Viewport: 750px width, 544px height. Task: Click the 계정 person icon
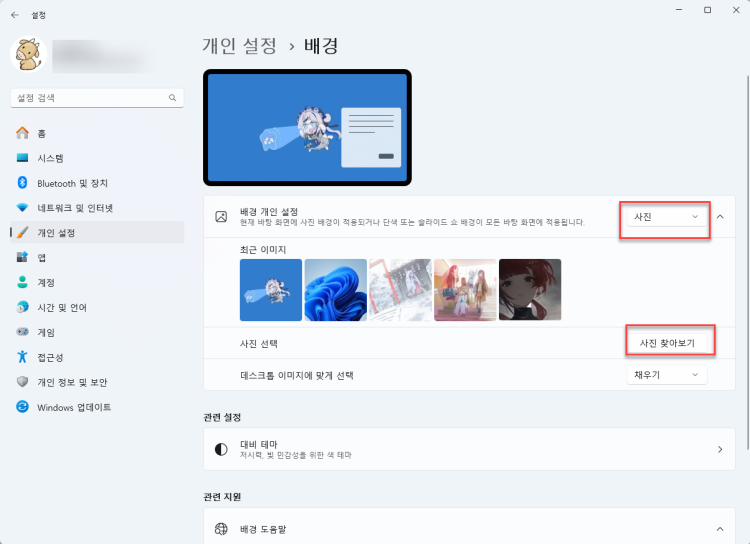pyautogui.click(x=22, y=282)
